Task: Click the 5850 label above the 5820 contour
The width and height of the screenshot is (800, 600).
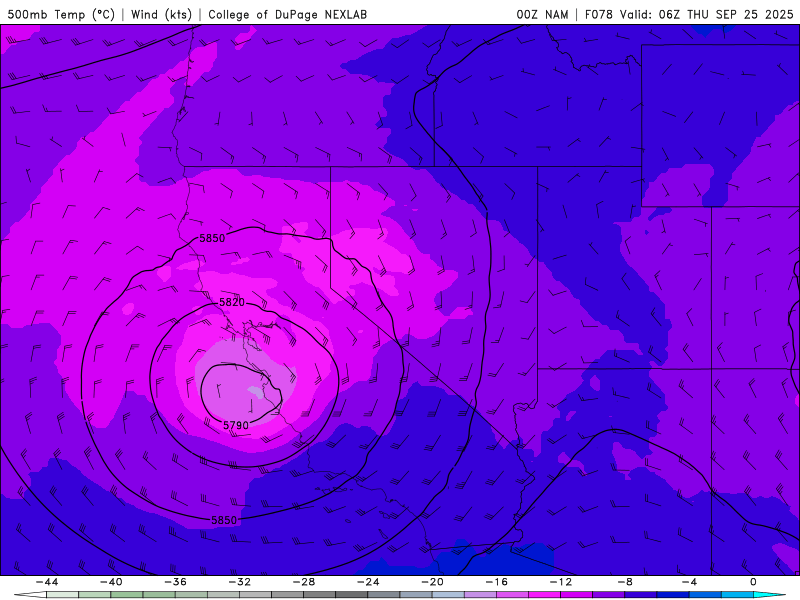Action: 212,238
